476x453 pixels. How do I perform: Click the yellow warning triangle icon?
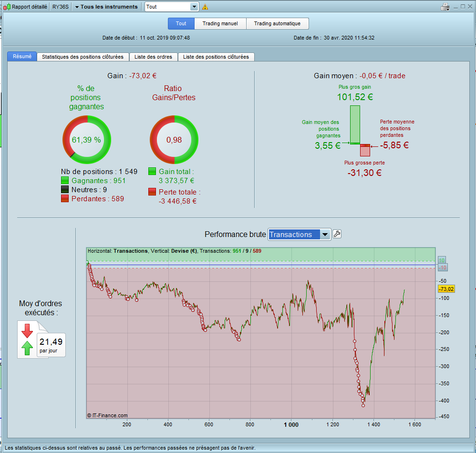[x=205, y=7]
